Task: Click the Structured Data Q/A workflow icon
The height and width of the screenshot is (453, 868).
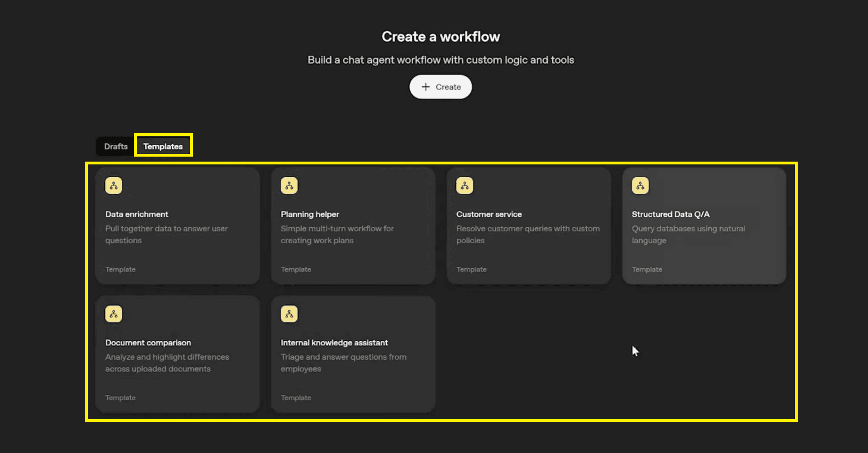Action: pyautogui.click(x=640, y=185)
